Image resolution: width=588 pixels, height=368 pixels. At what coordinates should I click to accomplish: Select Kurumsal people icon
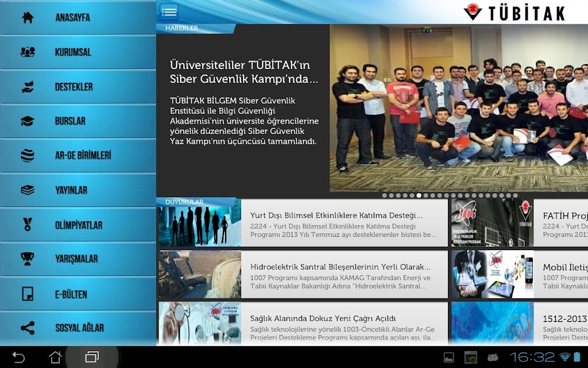click(28, 52)
